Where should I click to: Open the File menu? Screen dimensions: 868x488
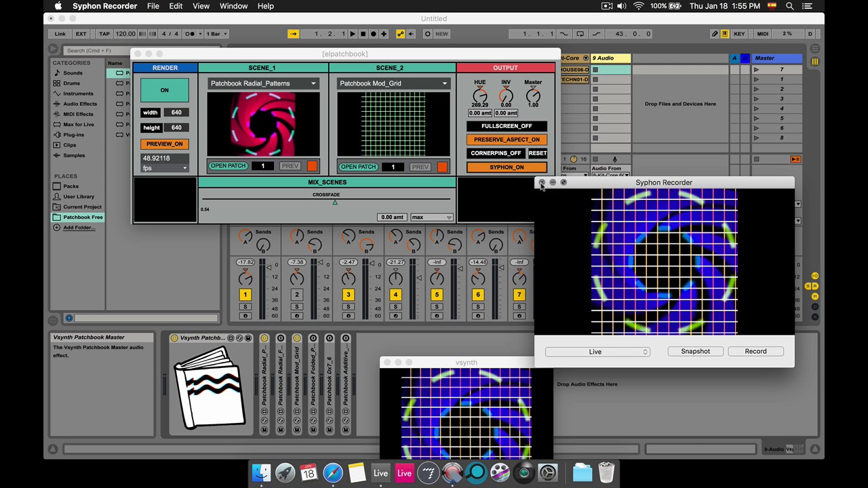coord(153,6)
